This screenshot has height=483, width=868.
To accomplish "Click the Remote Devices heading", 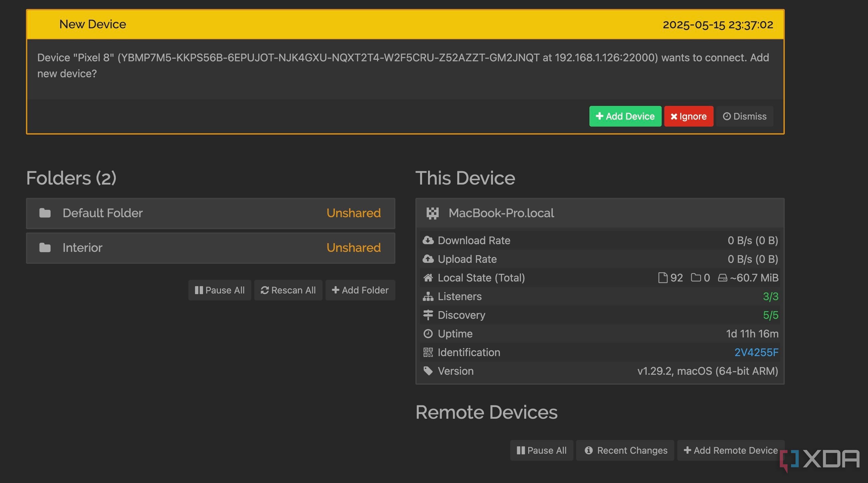I will (x=487, y=412).
